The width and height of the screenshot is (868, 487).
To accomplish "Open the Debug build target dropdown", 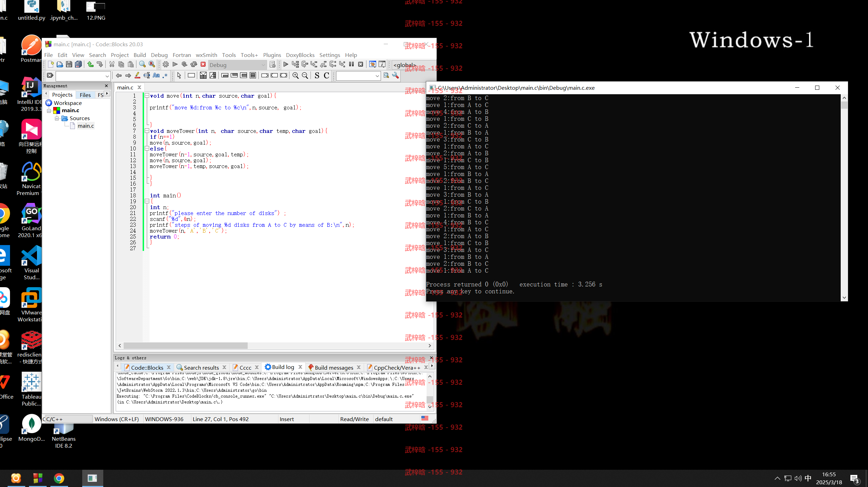I will [237, 65].
